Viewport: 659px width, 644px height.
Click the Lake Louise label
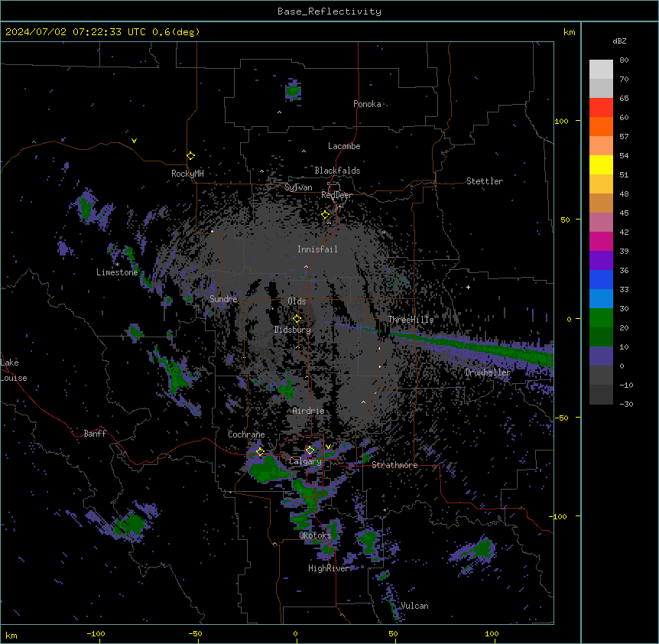click(x=14, y=370)
